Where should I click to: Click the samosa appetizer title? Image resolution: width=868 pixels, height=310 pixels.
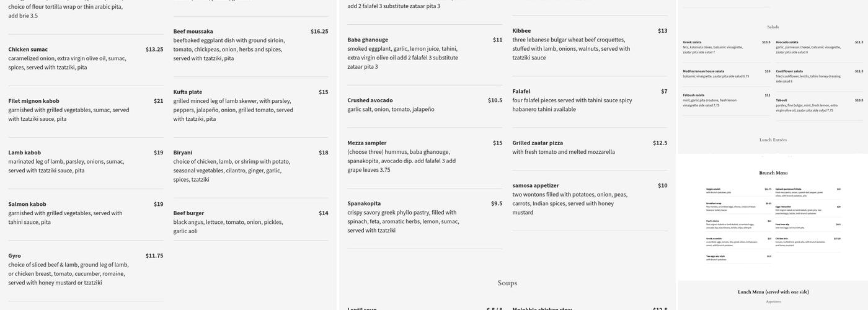point(535,185)
